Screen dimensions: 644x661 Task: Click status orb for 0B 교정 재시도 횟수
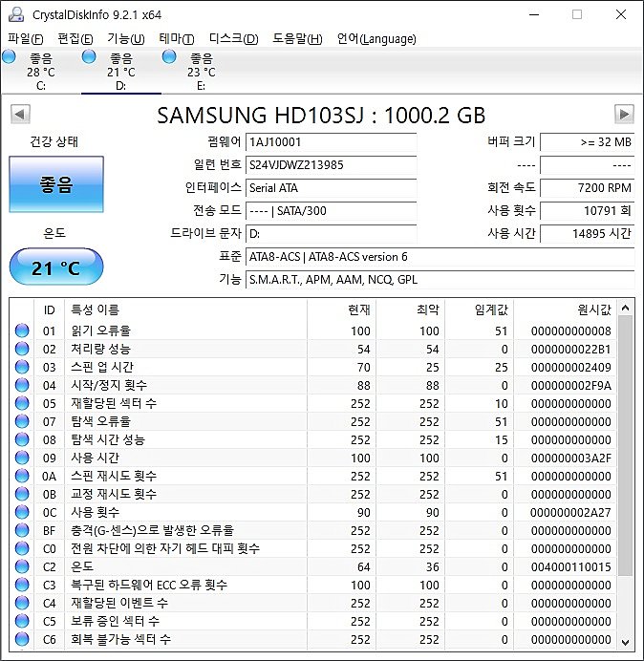tap(22, 494)
